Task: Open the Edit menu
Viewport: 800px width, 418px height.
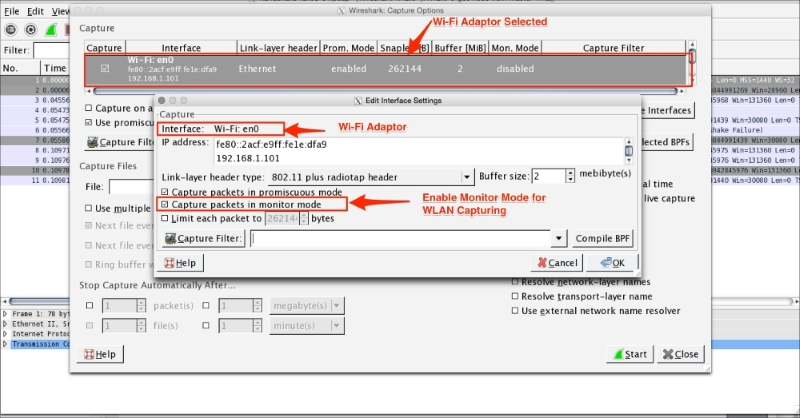Action: [x=35, y=11]
